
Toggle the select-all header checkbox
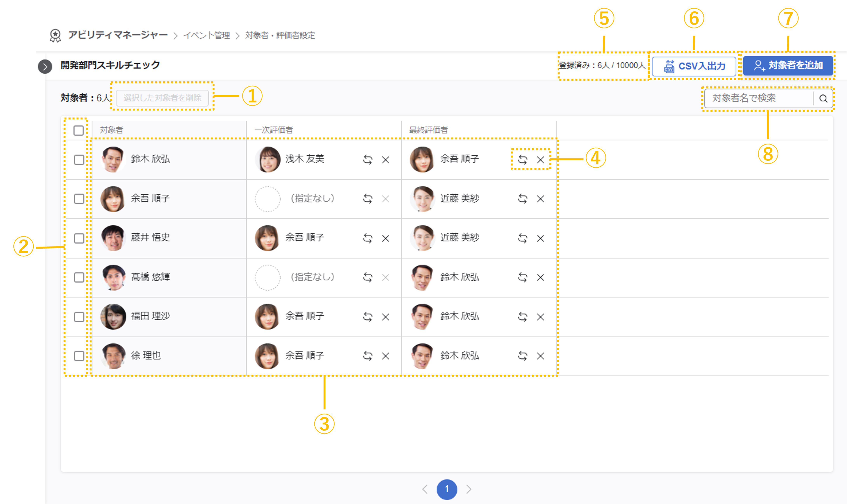[x=79, y=130]
